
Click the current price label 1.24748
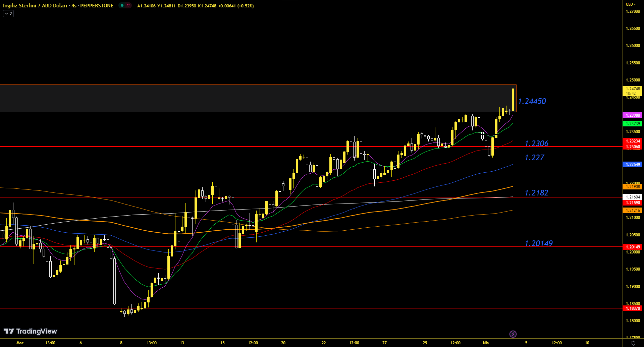click(x=632, y=89)
